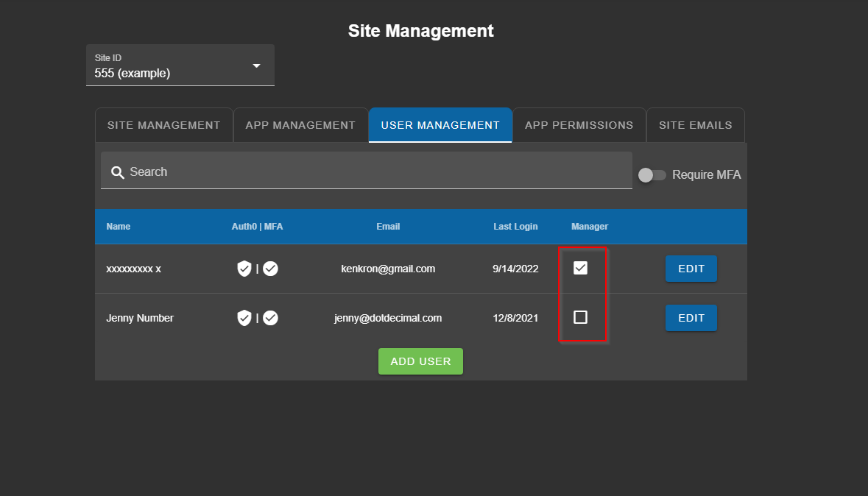Click the Name column header

(x=118, y=227)
